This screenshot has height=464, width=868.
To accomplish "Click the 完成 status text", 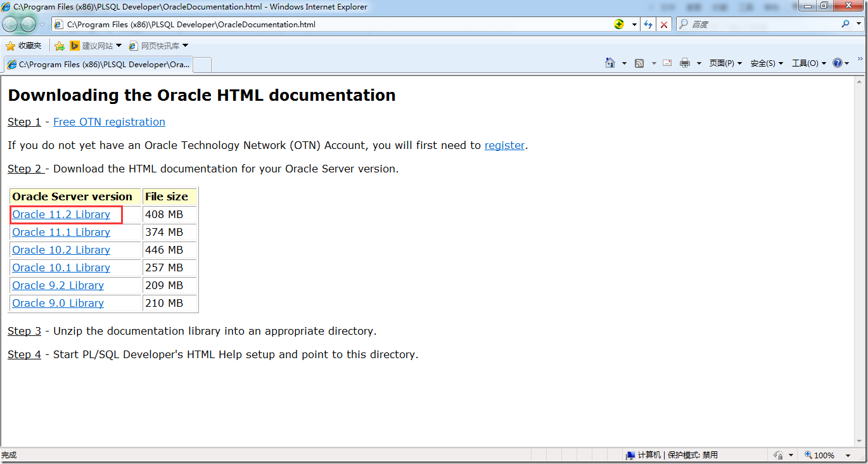I will pyautogui.click(x=9, y=455).
